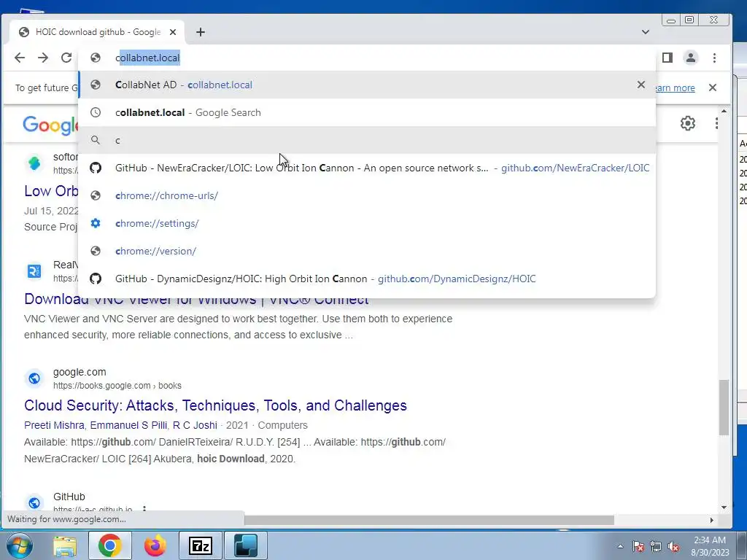Open the DynamicDesignz/HOIC GitHub suggestion

coord(367,279)
